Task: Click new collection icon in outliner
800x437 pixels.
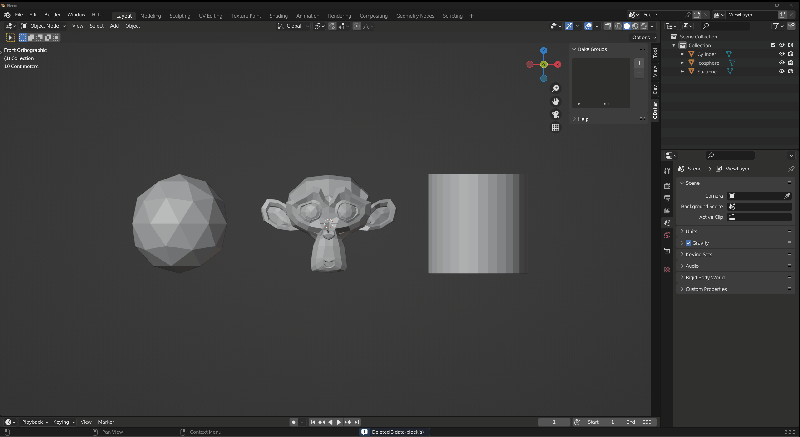Action: pyautogui.click(x=790, y=26)
